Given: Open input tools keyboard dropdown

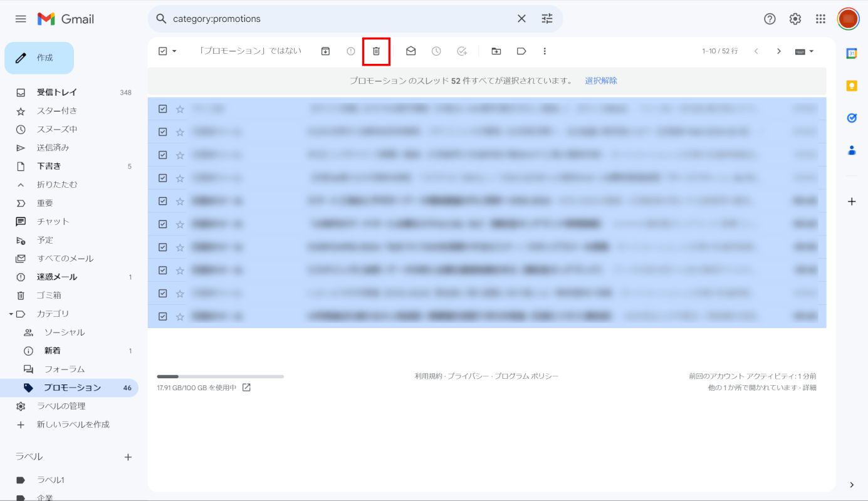Looking at the screenshot, I should pos(805,51).
